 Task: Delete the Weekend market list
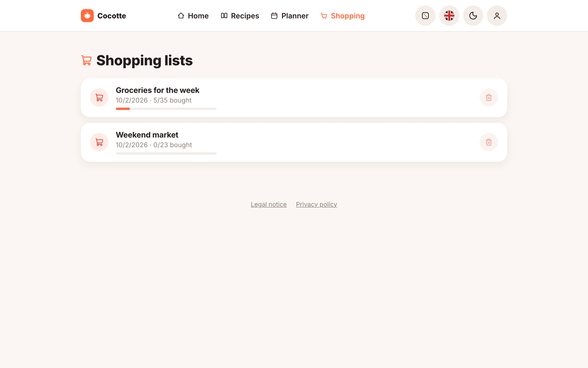point(489,142)
